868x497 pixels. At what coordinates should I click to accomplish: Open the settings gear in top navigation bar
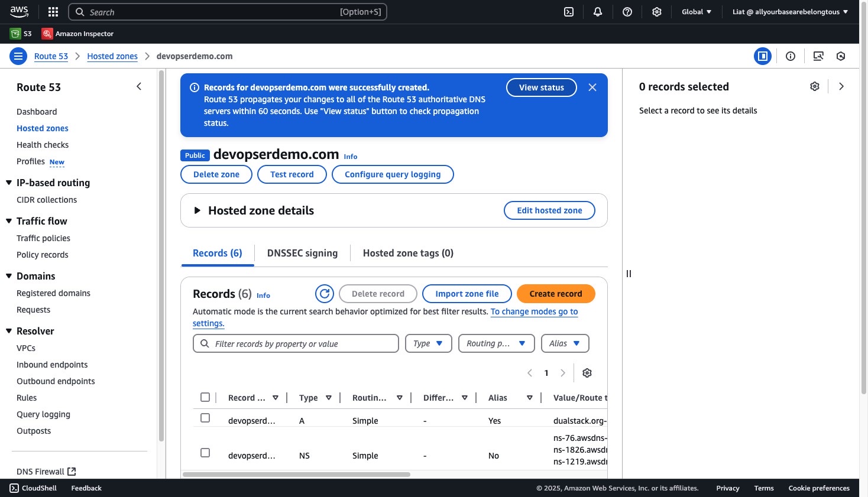tap(656, 12)
